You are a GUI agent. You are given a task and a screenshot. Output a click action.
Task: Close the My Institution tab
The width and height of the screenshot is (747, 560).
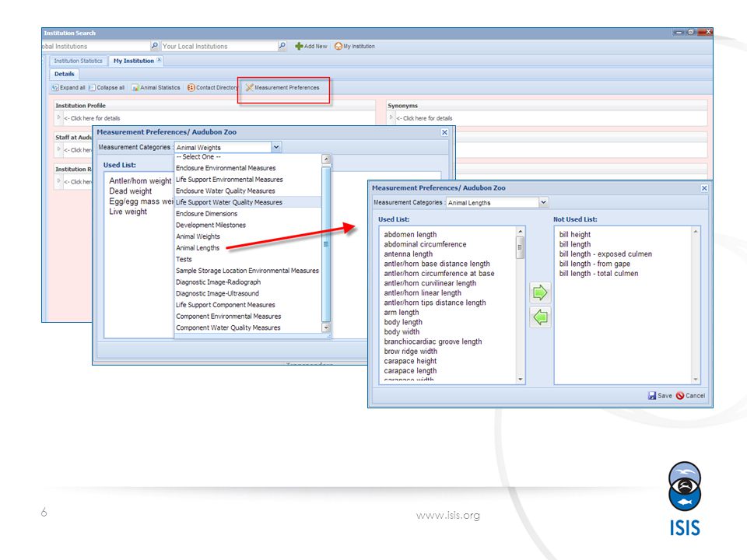159,60
